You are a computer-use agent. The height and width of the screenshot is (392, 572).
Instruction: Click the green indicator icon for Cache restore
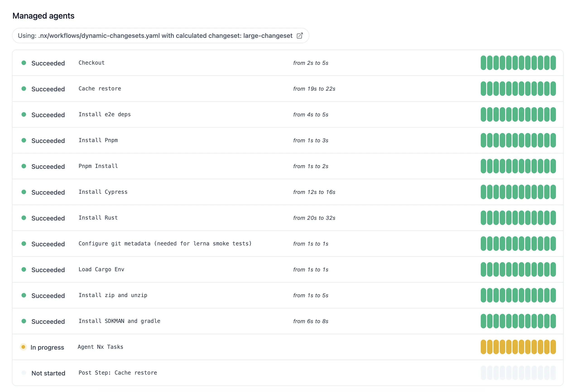click(25, 89)
